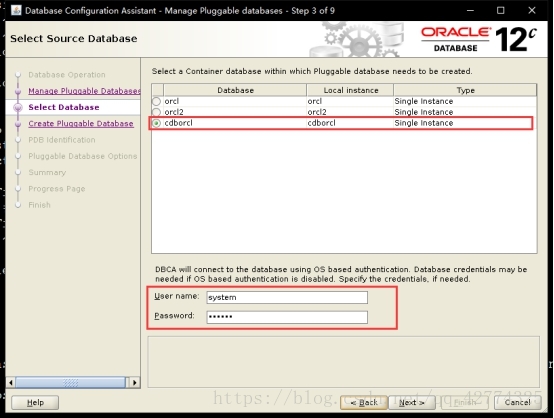Image resolution: width=554 pixels, height=418 pixels.
Task: Click the Summary step label
Action: coord(47,172)
